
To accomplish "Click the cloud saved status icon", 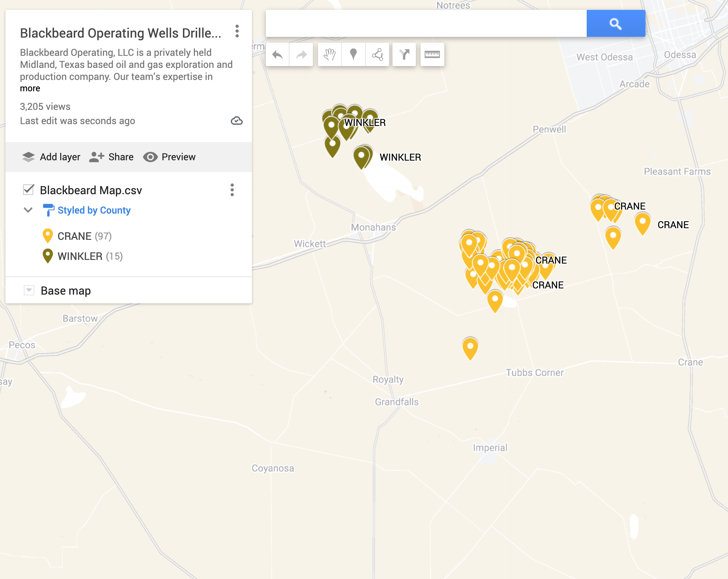I will click(237, 121).
